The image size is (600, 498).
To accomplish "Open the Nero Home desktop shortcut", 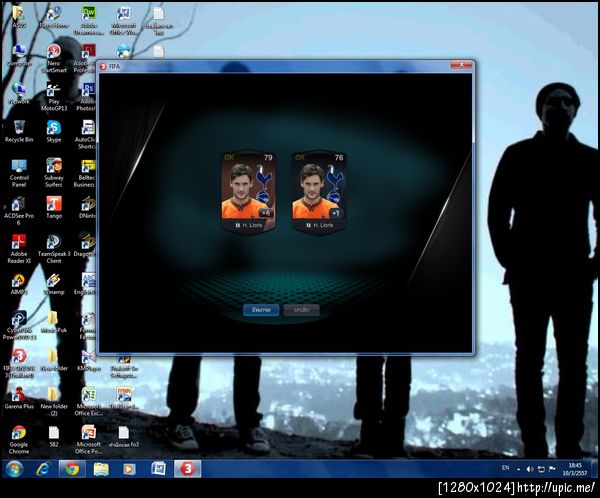I will tap(54, 17).
